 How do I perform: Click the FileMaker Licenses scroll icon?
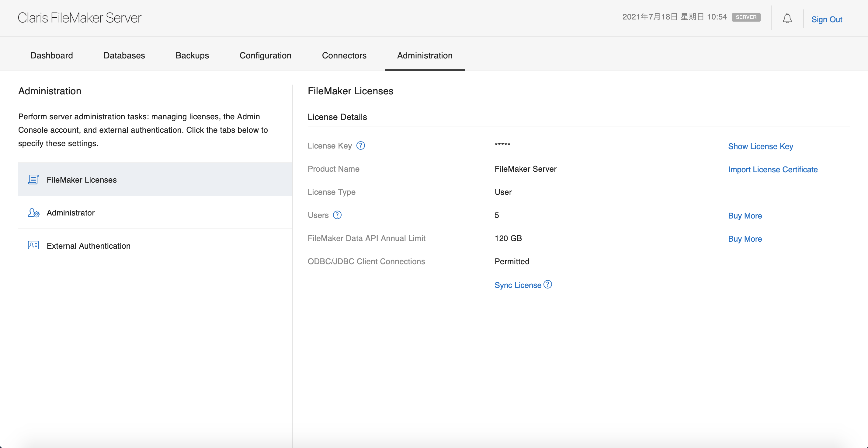point(33,180)
